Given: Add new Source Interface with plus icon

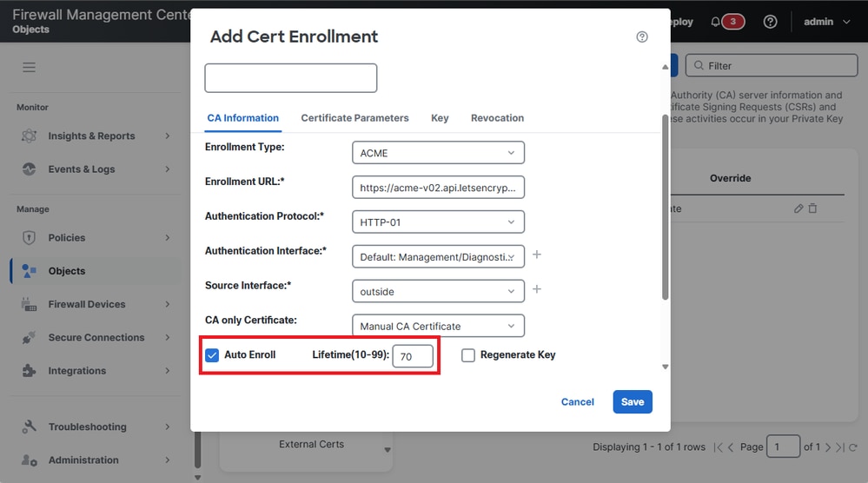Looking at the screenshot, I should pyautogui.click(x=537, y=288).
